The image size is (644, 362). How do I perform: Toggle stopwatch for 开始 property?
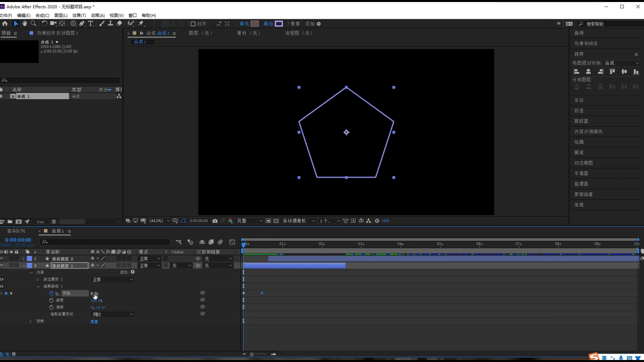tap(51, 293)
